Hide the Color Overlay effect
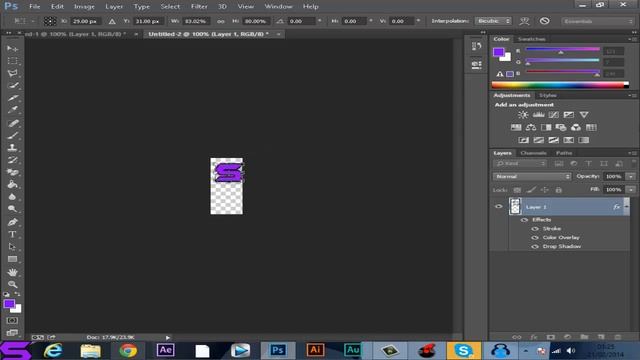640x360 pixels. 535,238
